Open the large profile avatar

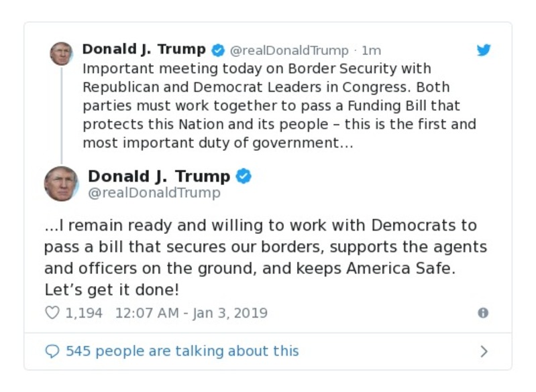[x=61, y=184]
